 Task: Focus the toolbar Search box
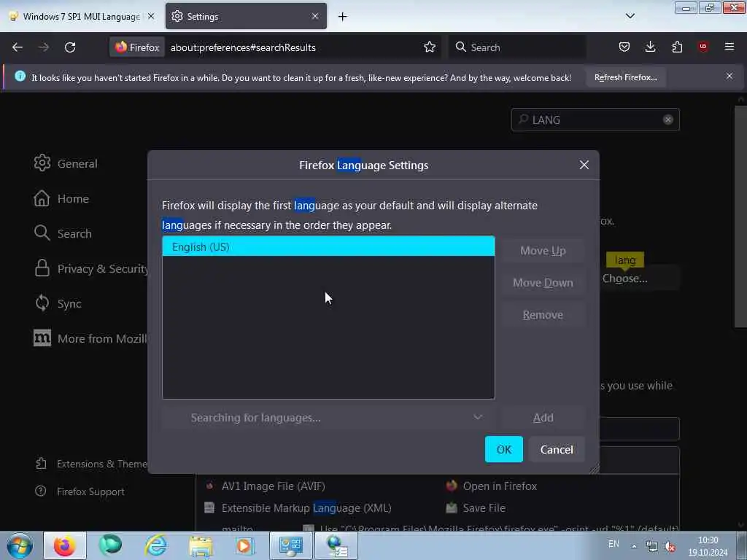tap(517, 47)
